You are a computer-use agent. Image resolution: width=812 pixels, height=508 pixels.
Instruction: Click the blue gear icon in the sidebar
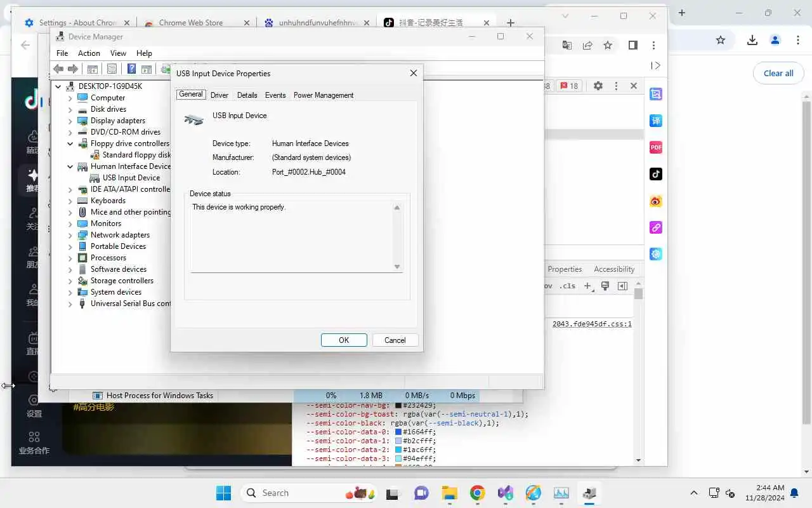tap(656, 254)
